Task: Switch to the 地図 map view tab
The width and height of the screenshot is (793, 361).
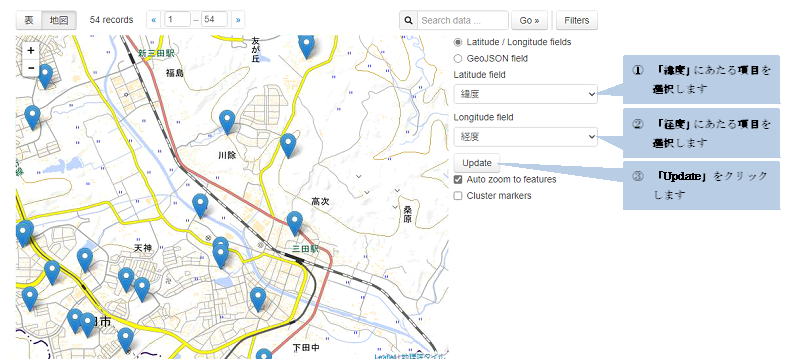Action: click(x=59, y=20)
